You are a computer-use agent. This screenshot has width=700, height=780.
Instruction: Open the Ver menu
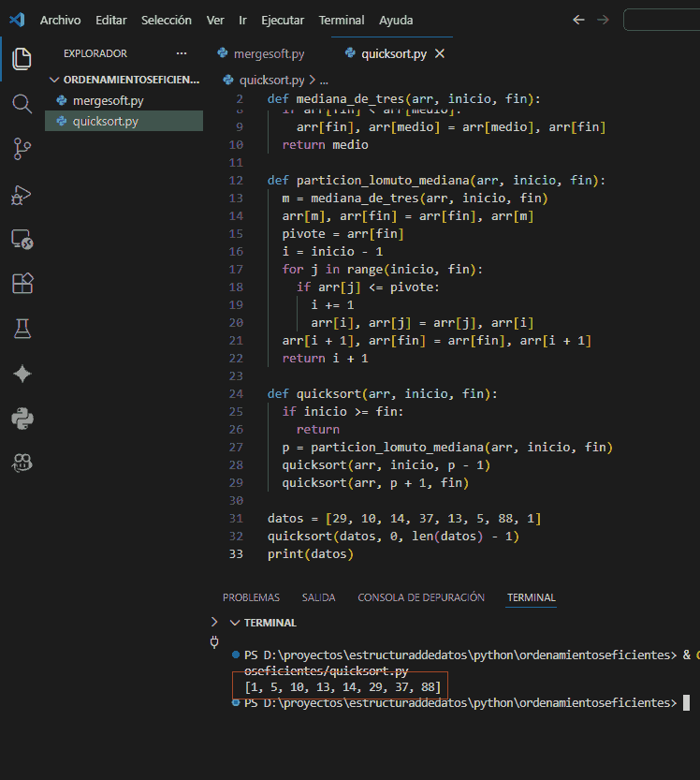click(x=215, y=20)
